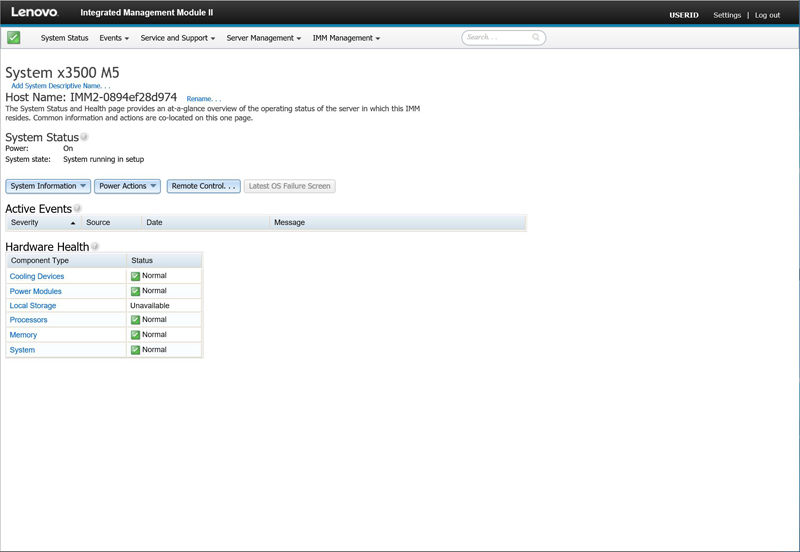Click Power Modules green status icon

pyautogui.click(x=135, y=291)
